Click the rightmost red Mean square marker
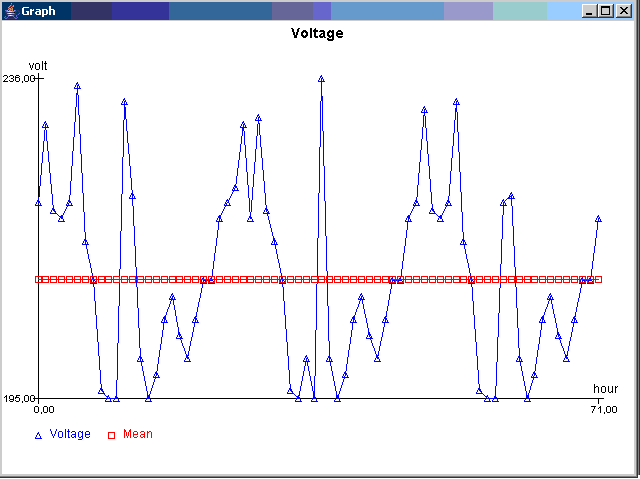This screenshot has width=640, height=479. click(598, 279)
